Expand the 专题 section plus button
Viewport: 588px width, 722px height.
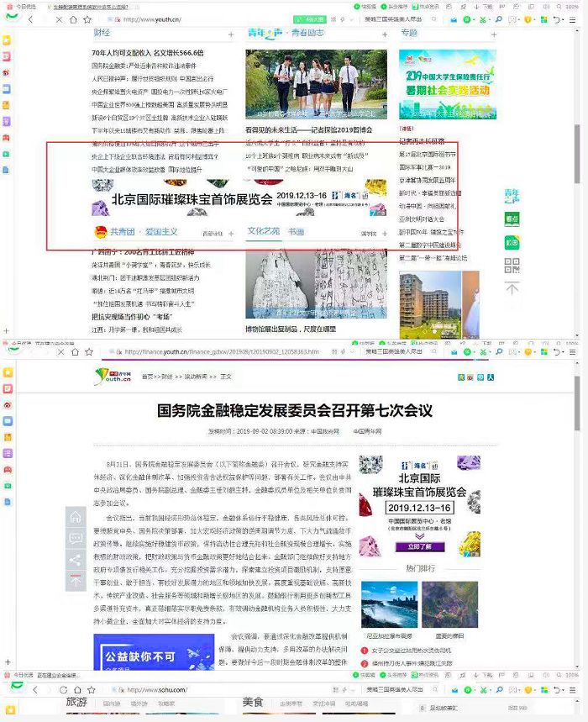coord(494,34)
